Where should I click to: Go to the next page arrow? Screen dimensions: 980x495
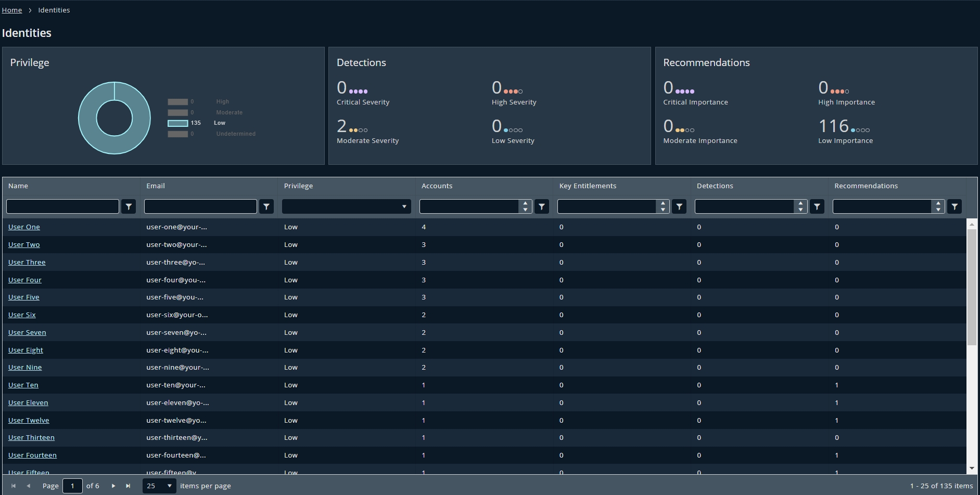click(113, 486)
